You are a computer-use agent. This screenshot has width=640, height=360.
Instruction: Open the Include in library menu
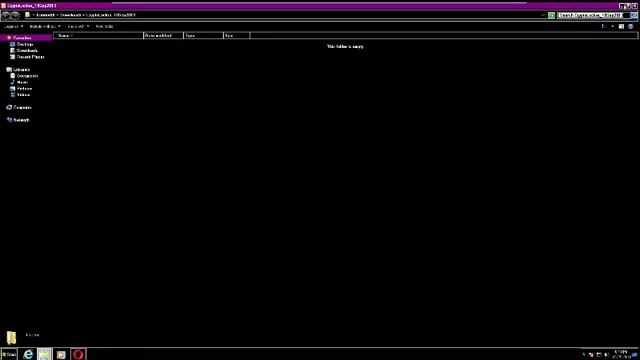(x=45, y=26)
